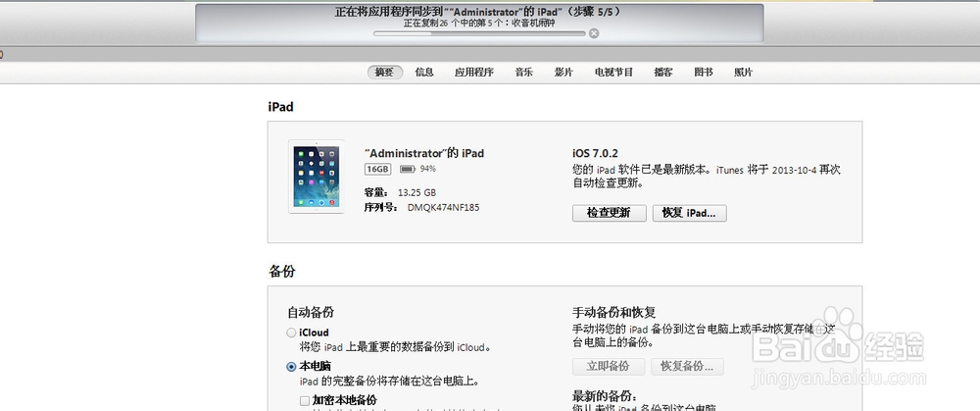
Task: Open the 应用程序 tab
Action: pyautogui.click(x=474, y=72)
